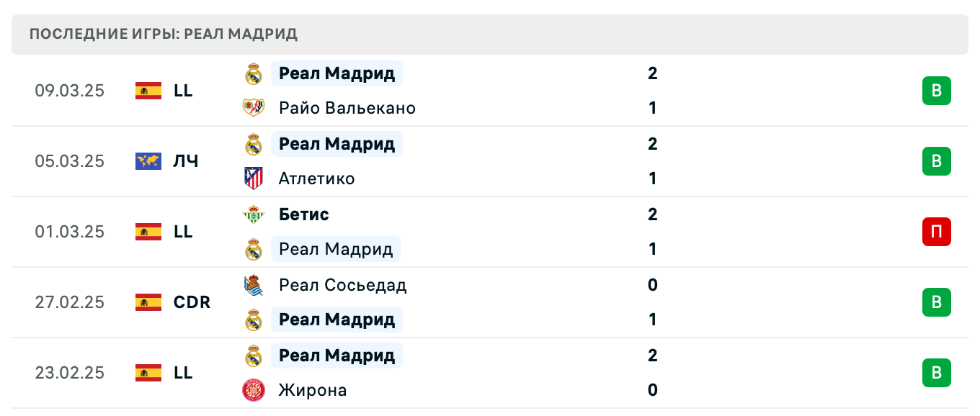This screenshot has width=980, height=416.
Task: Click the score 2 for Жирона match
Action: tap(652, 356)
